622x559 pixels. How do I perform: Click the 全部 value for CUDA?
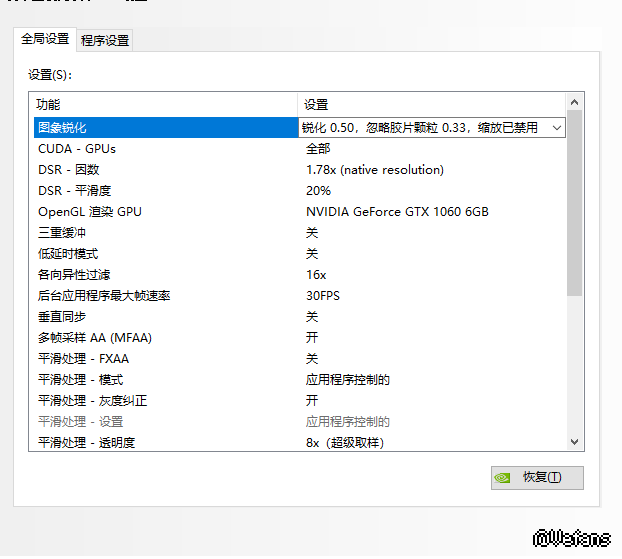click(318, 149)
